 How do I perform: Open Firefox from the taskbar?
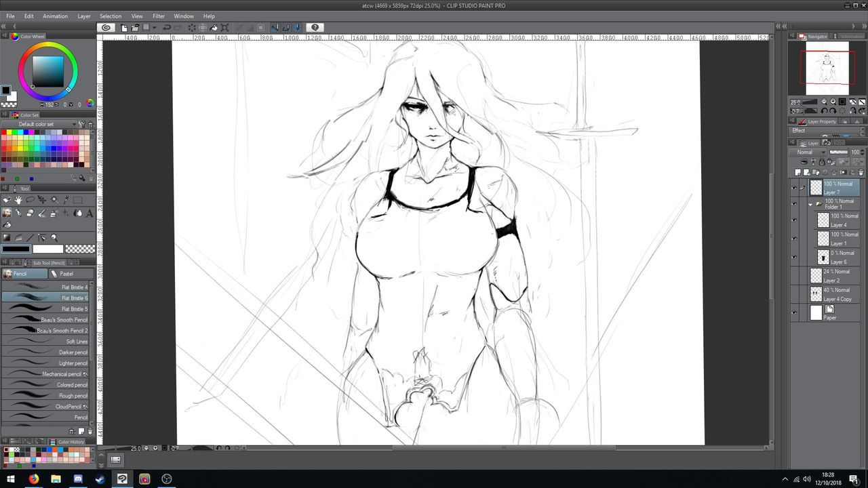click(x=33, y=479)
